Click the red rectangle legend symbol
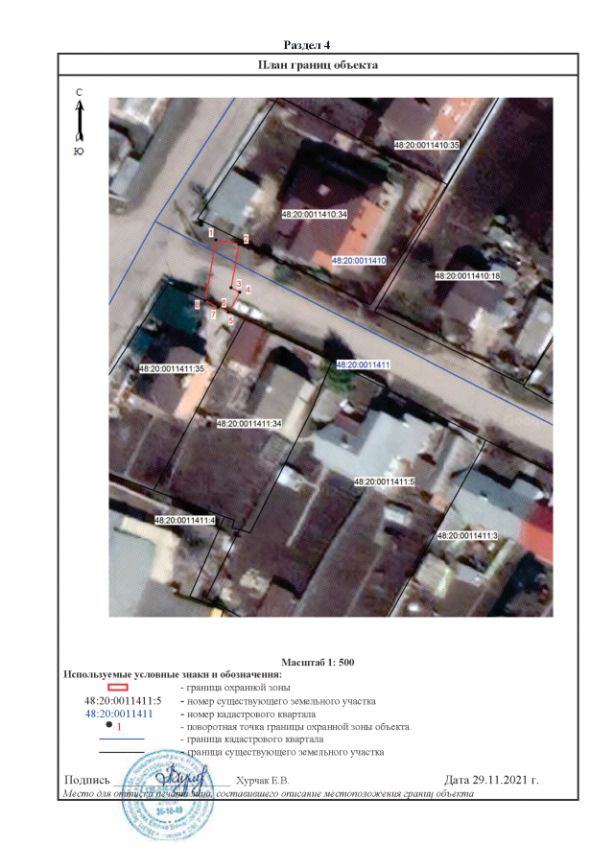This screenshot has width=614, height=868. pos(117,688)
